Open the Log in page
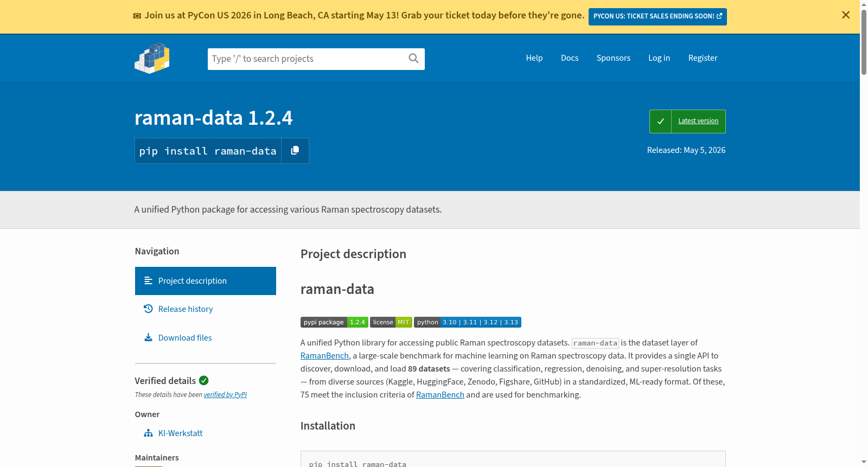 659,58
